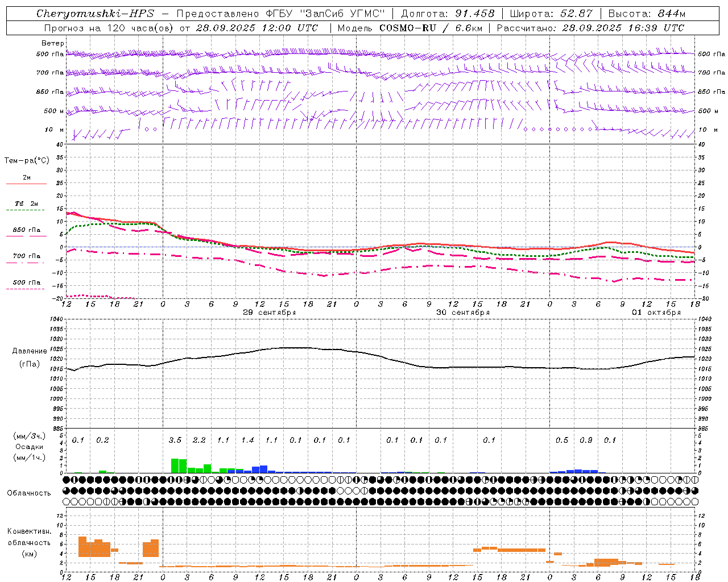
Task: Click the "01 октября" date label
Action: click(656, 313)
